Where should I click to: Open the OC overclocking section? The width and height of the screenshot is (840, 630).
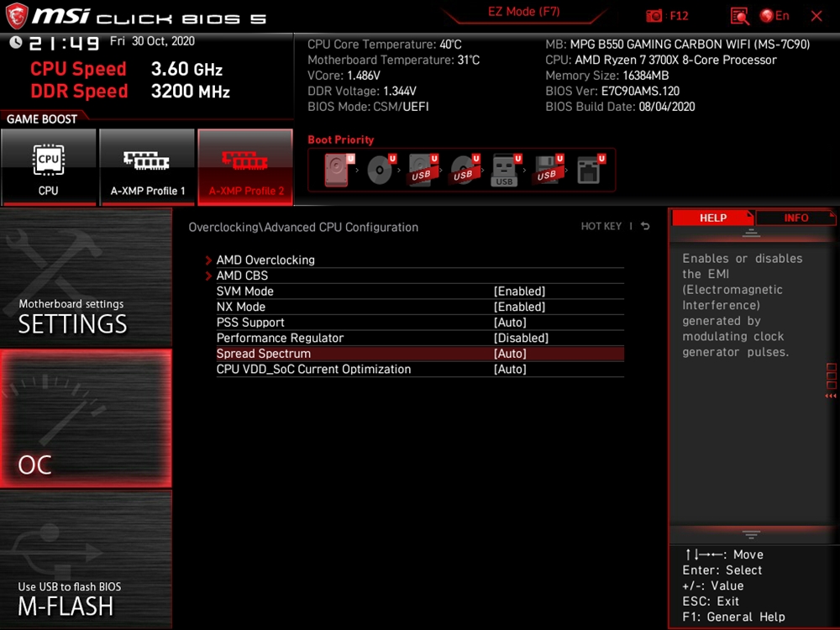click(x=86, y=418)
